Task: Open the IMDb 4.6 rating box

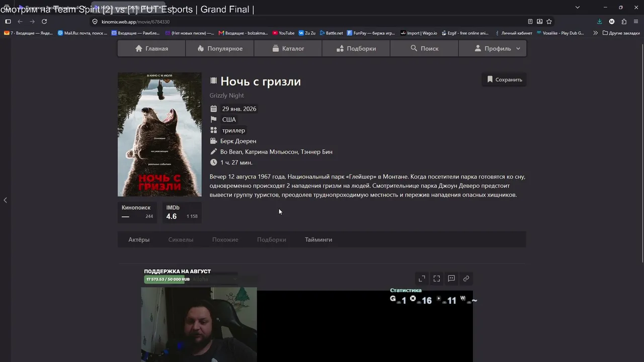Action: 182,212
